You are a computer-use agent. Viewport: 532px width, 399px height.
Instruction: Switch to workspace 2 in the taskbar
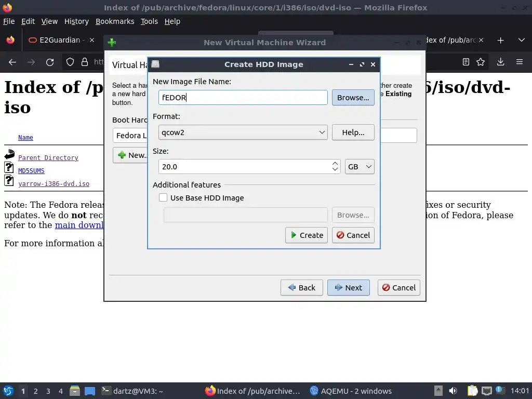point(36,391)
